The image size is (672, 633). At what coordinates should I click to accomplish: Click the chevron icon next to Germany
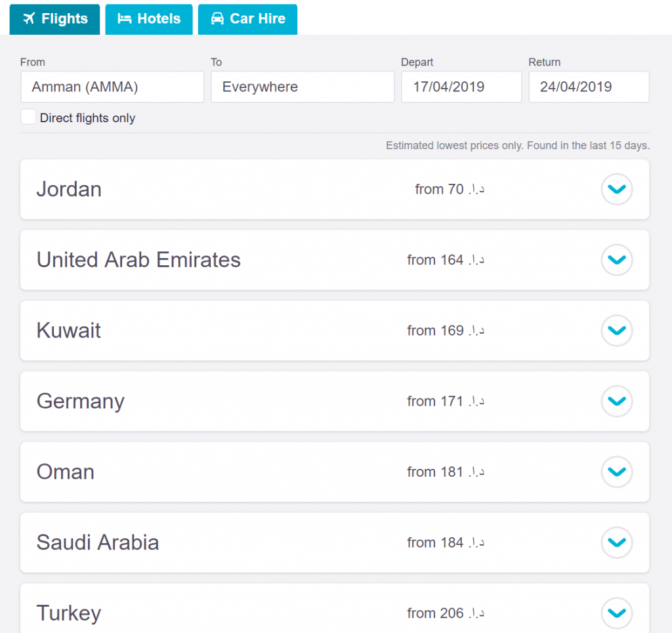[617, 401]
